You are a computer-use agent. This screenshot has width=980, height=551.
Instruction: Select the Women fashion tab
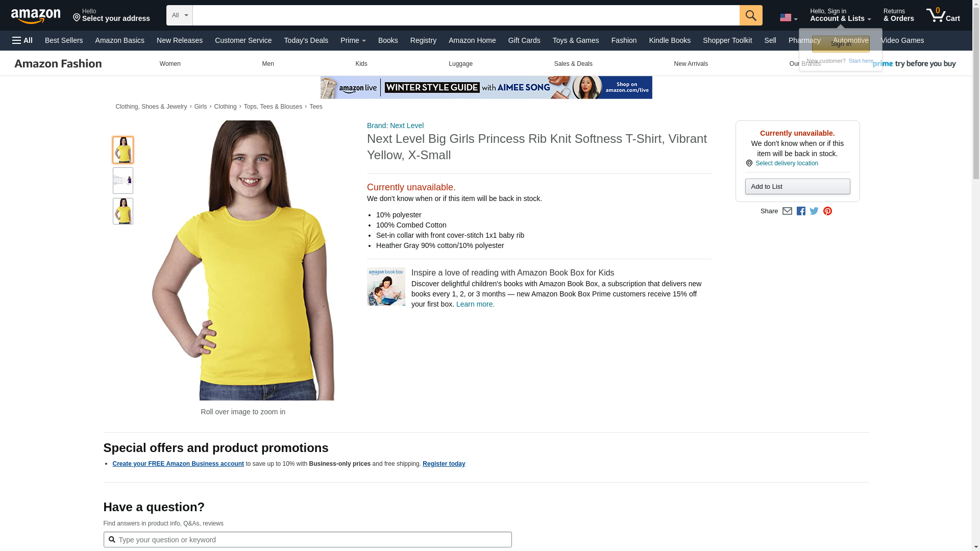(x=170, y=64)
